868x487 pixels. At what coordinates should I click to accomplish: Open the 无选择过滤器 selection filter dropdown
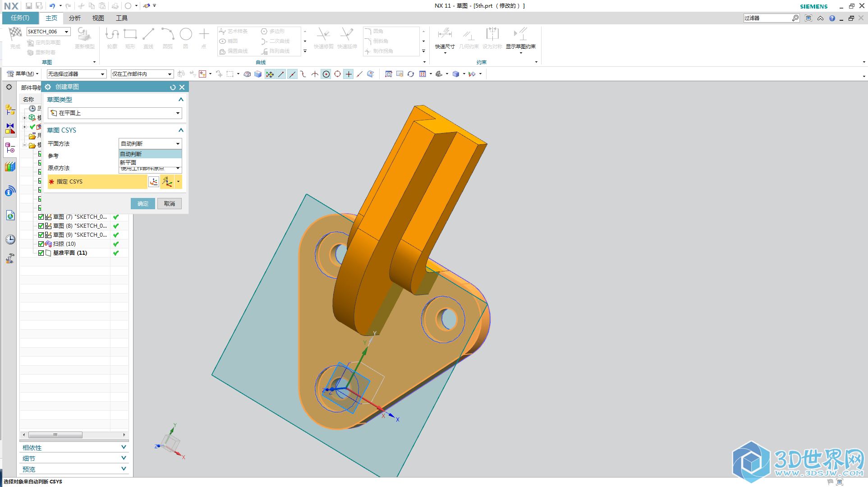coord(76,74)
